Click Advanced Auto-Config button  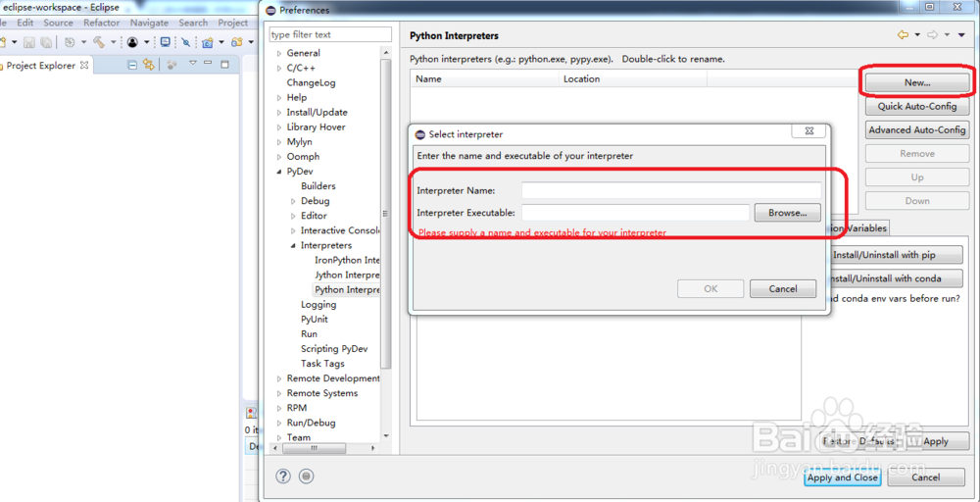(917, 130)
